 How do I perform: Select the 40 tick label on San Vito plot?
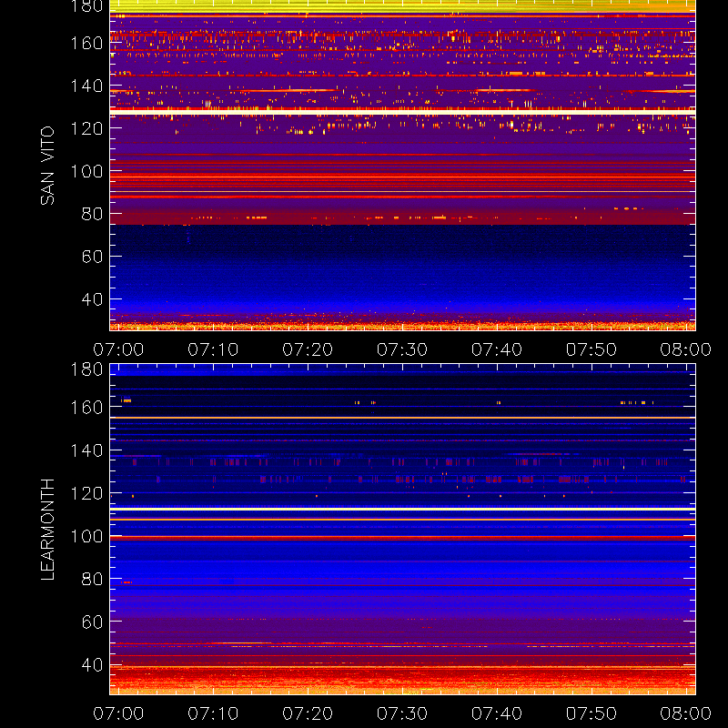coord(92,299)
